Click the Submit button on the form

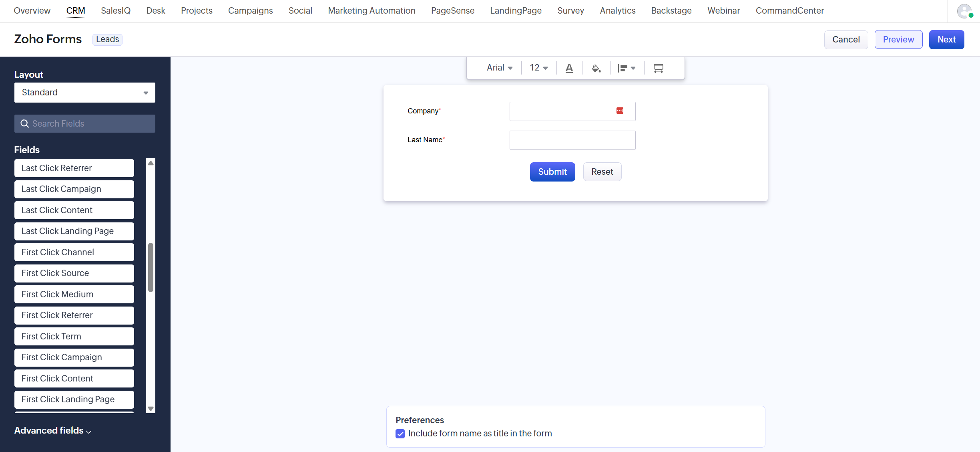552,172
